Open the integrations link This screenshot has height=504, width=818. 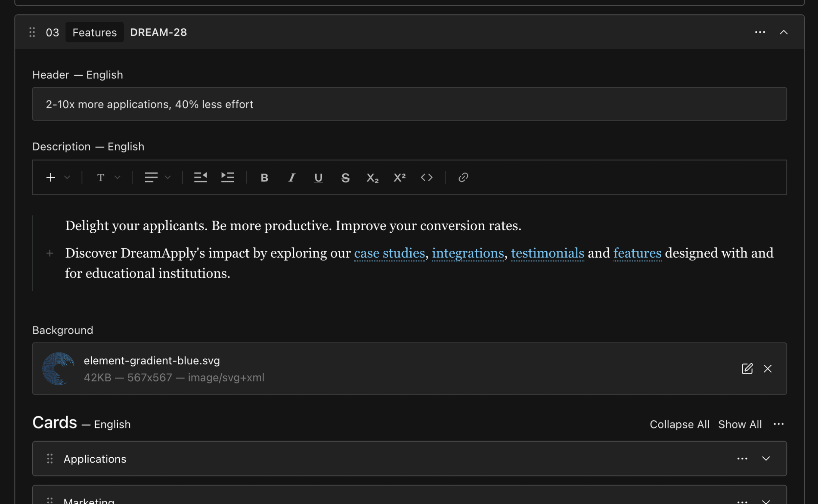468,253
